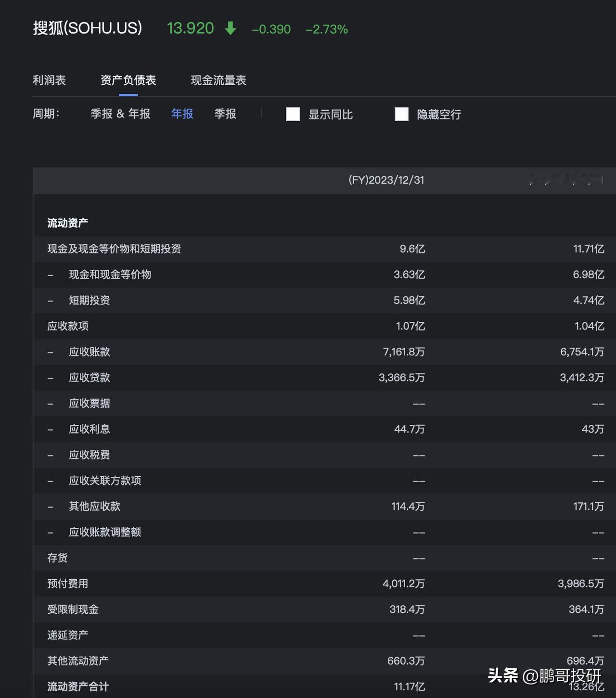This screenshot has width=616, height=698.
Task: Select the 现金及现金等价物和短期投资 row label
Action: 114,249
